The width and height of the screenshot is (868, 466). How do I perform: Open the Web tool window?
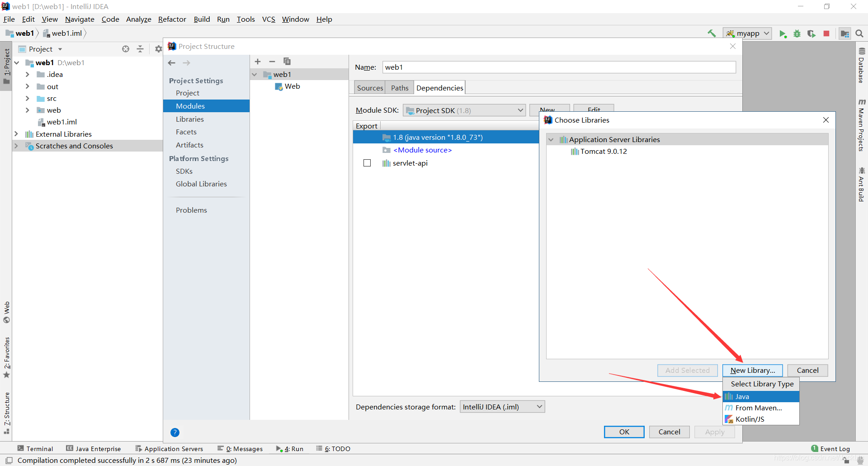(6, 312)
